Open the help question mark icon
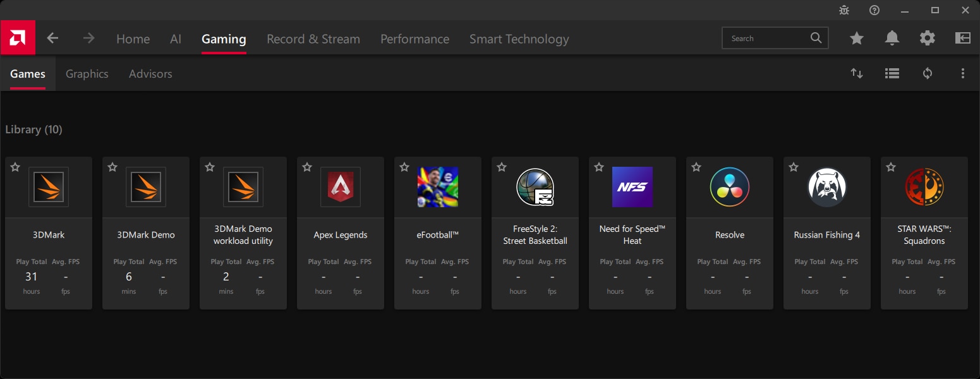The width and height of the screenshot is (980, 379). coord(874,10)
